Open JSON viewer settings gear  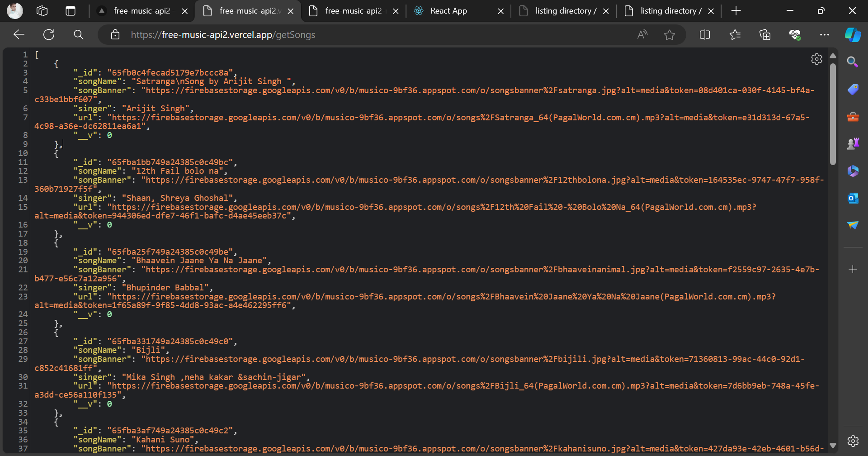point(816,59)
